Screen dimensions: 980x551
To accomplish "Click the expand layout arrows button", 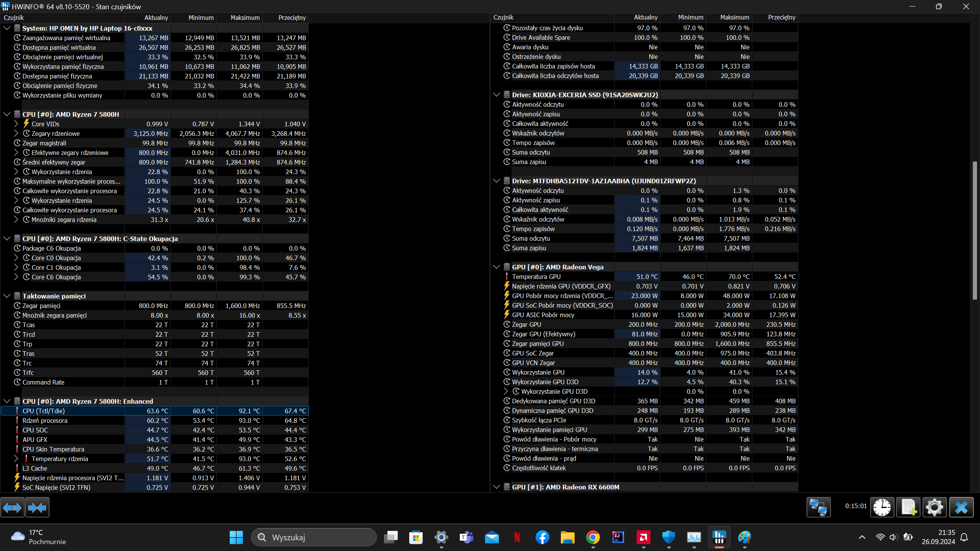I will 12,507.
